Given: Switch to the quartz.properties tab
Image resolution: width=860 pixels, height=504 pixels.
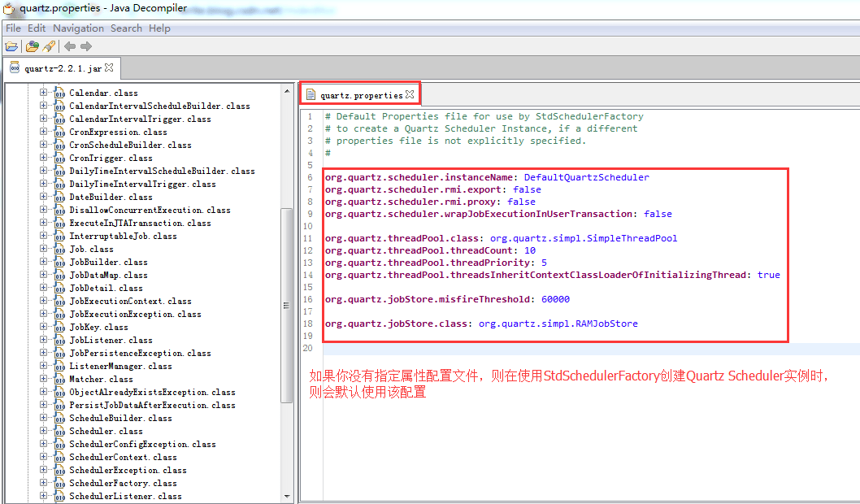Looking at the screenshot, I should coord(360,93).
